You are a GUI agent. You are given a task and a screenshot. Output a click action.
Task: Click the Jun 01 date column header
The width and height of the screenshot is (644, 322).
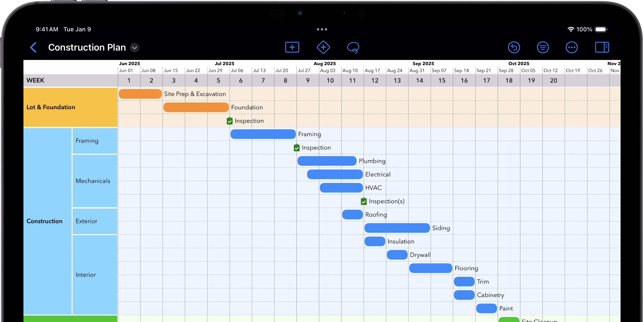click(x=126, y=71)
